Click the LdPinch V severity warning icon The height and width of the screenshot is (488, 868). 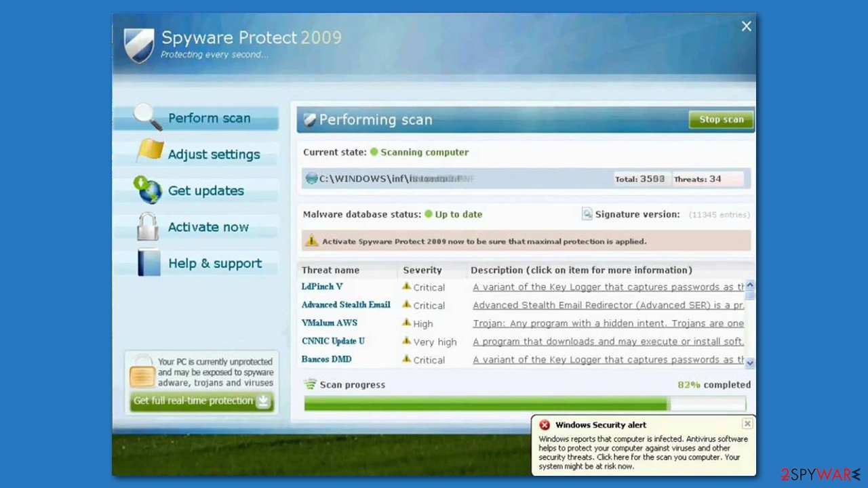[406, 286]
